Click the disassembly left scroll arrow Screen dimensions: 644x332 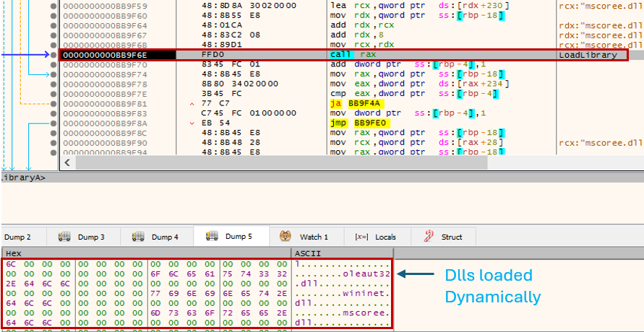coord(67,162)
